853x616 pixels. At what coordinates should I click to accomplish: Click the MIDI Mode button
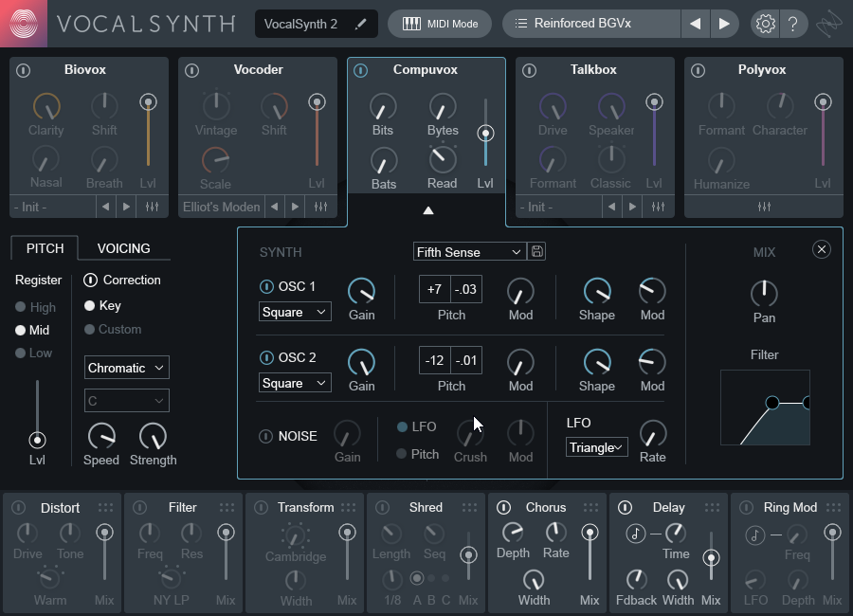pos(440,24)
